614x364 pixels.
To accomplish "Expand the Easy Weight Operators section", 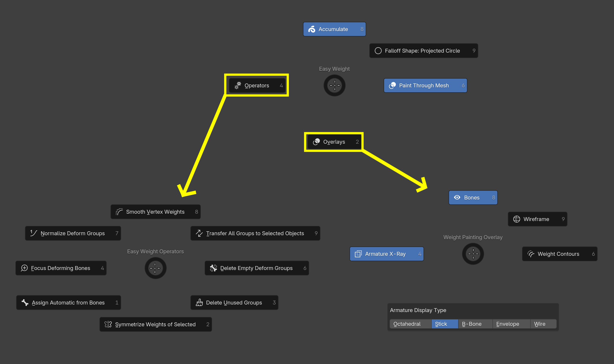I will click(155, 268).
